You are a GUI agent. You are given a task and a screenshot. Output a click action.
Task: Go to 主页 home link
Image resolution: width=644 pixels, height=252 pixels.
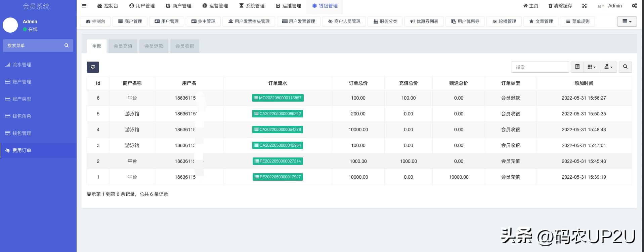click(x=531, y=6)
